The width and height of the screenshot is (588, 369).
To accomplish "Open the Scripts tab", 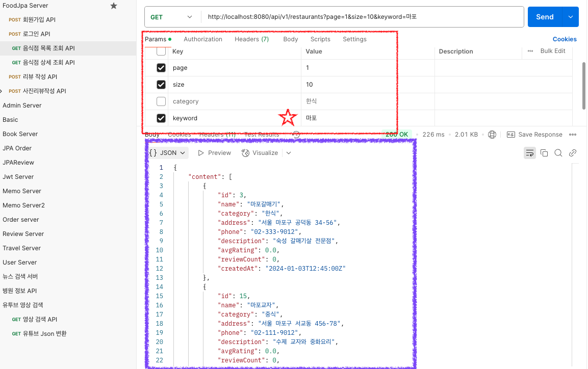I will click(320, 39).
